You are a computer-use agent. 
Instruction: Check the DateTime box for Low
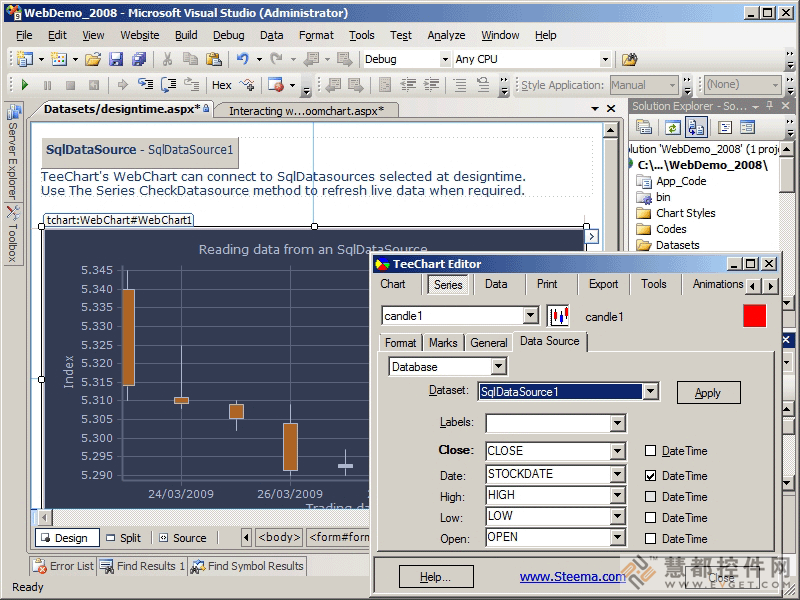pyautogui.click(x=650, y=517)
